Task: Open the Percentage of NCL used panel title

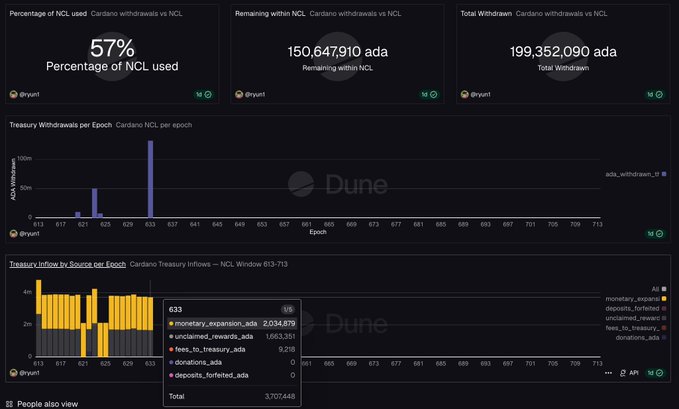Action: 48,13
